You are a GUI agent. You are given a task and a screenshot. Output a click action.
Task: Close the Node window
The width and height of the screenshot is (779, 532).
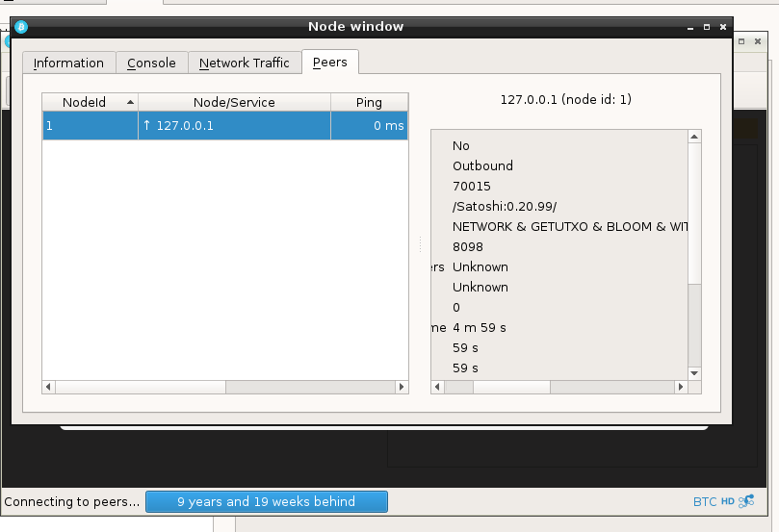coord(723,27)
